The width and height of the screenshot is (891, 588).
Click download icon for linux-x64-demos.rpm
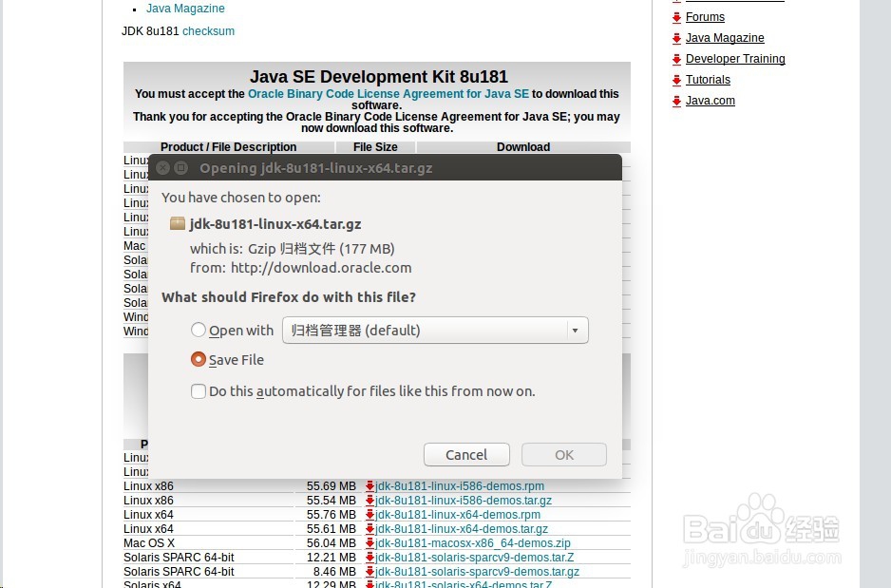(370, 514)
